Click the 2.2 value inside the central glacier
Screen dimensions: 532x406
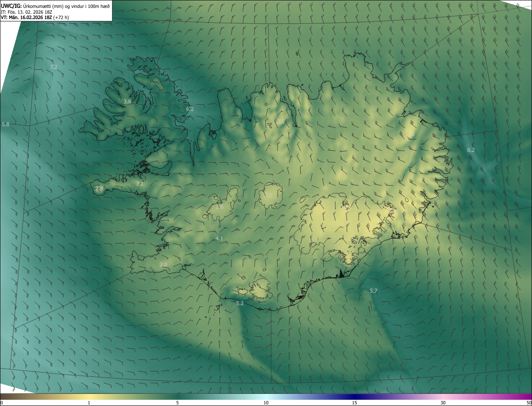tap(268, 196)
